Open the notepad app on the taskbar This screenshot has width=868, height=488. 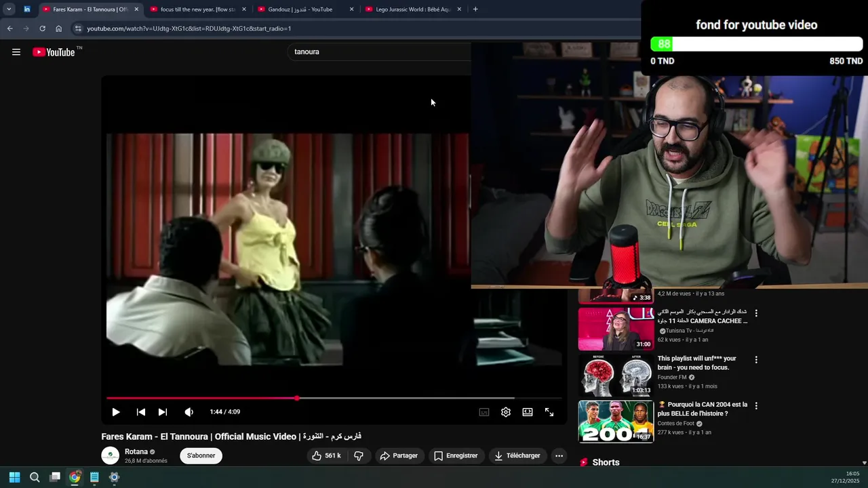click(94, 477)
